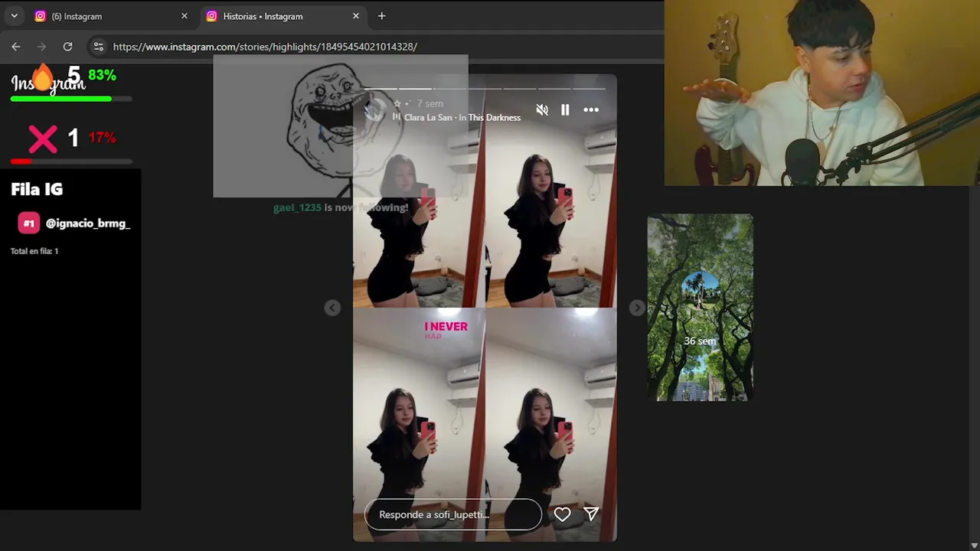Click the reply field 'Responde a sofi_lupetti...'
Viewport: 980px width, 551px height.
click(453, 514)
